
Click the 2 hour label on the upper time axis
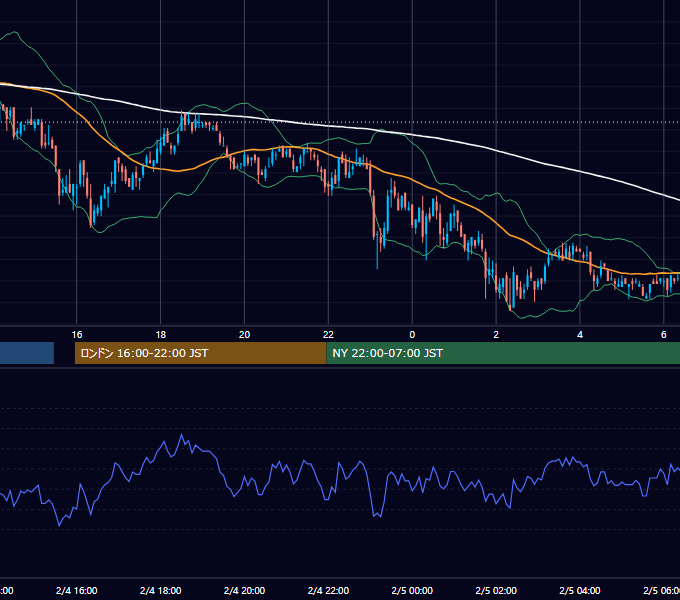pos(496,335)
